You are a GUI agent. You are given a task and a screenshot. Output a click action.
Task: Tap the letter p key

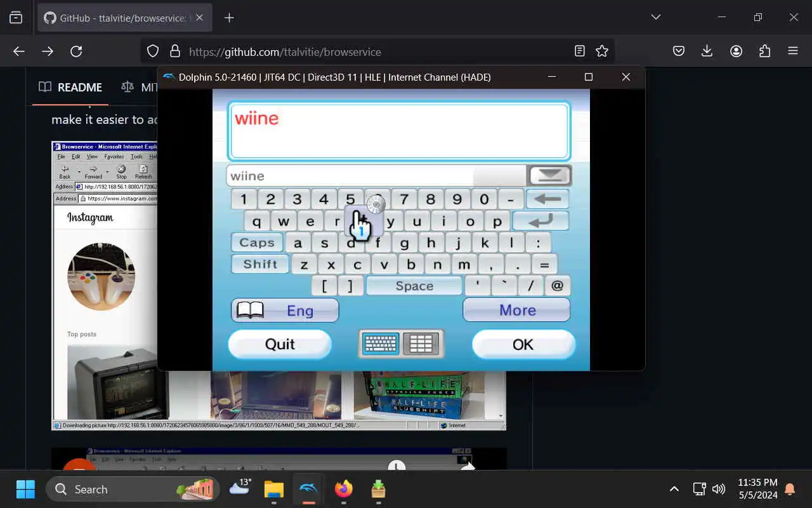click(x=497, y=221)
